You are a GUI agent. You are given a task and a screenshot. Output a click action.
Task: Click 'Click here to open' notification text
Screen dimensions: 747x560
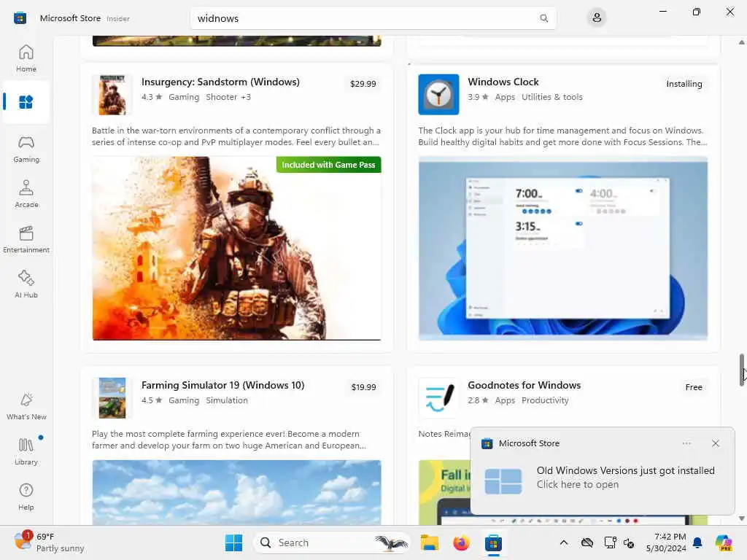click(x=578, y=484)
